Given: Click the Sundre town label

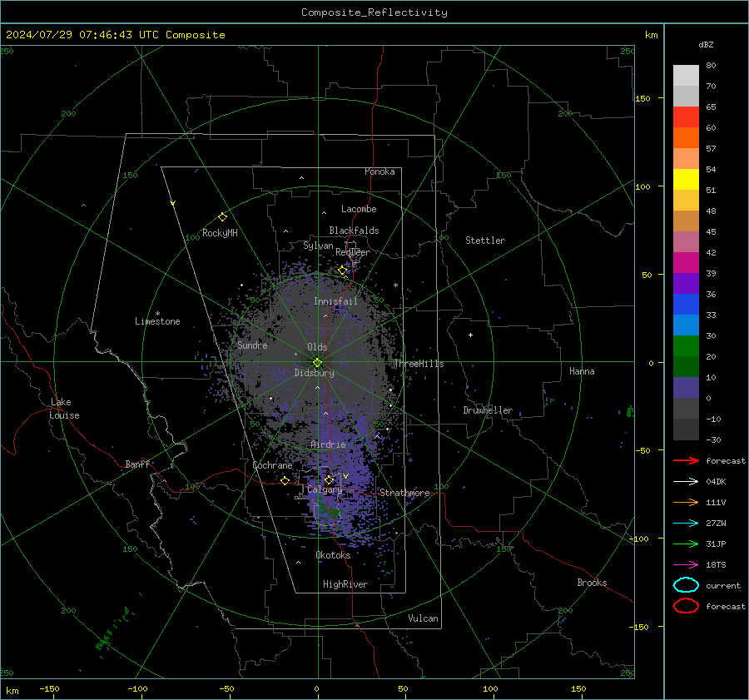Looking at the screenshot, I should pos(253,345).
